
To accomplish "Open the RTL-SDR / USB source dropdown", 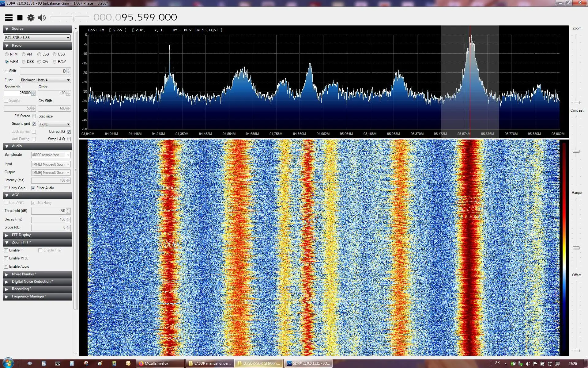I will (x=37, y=38).
